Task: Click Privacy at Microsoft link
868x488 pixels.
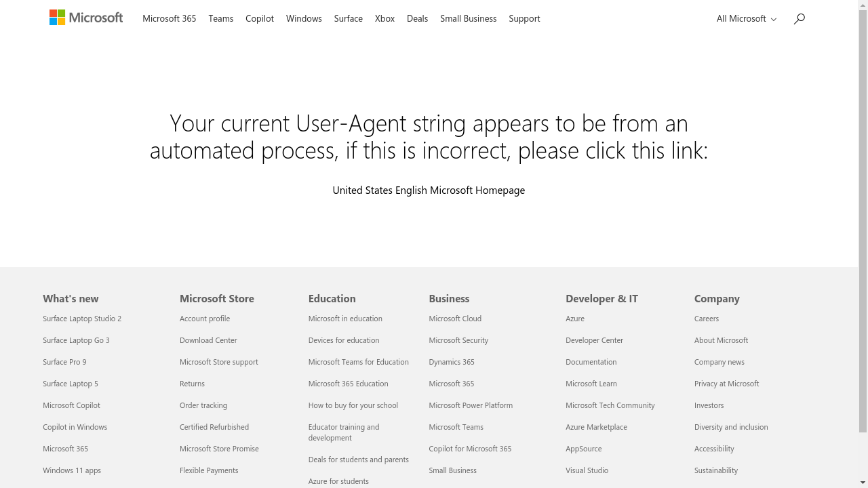Action: click(x=726, y=384)
